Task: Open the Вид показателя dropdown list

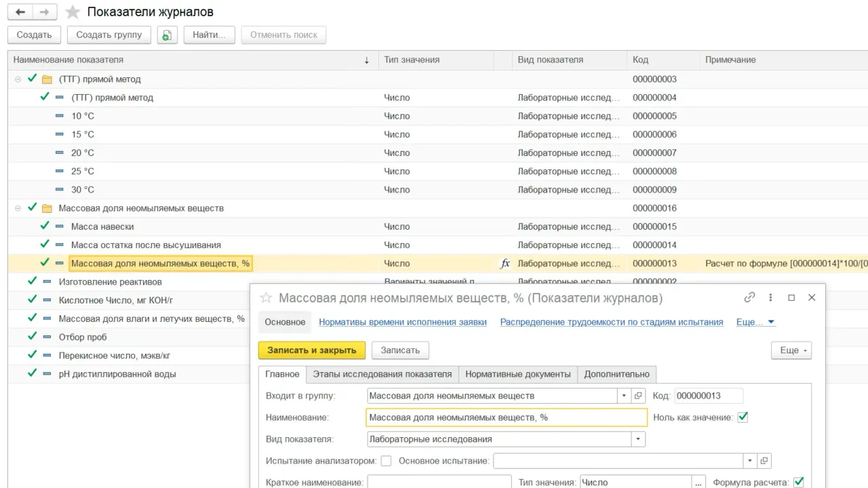Action: 638,439
